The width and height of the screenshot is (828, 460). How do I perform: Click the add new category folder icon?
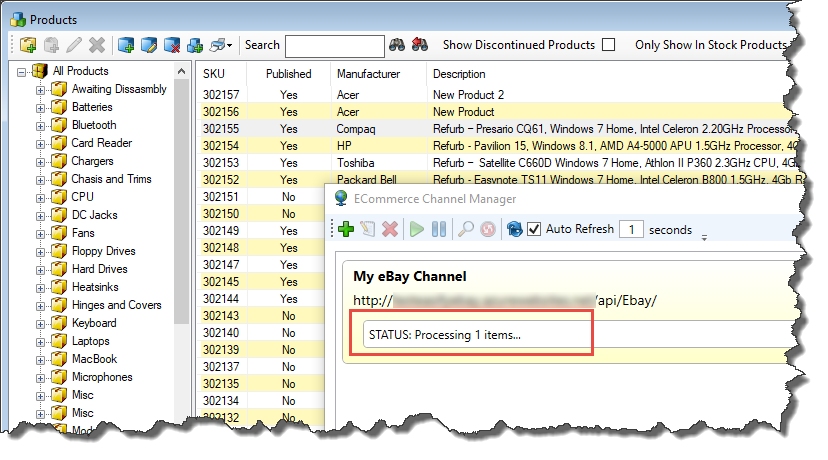(28, 45)
